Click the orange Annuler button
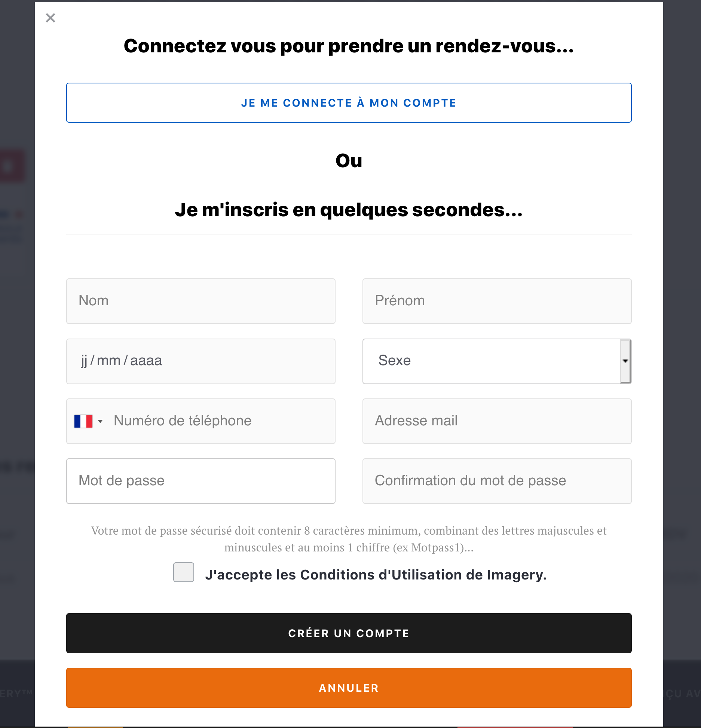701x728 pixels. coord(349,688)
